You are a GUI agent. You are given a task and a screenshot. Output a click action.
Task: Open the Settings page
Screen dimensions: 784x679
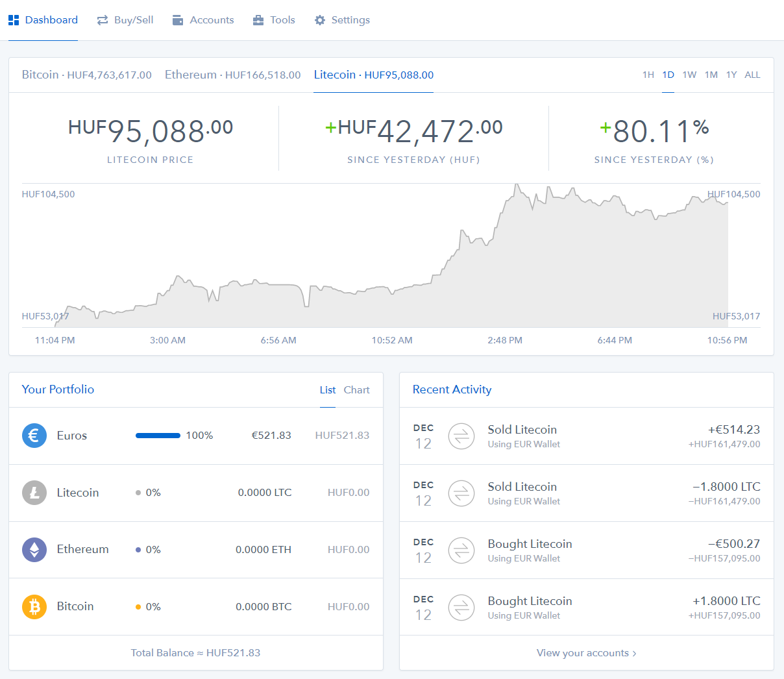pyautogui.click(x=342, y=20)
